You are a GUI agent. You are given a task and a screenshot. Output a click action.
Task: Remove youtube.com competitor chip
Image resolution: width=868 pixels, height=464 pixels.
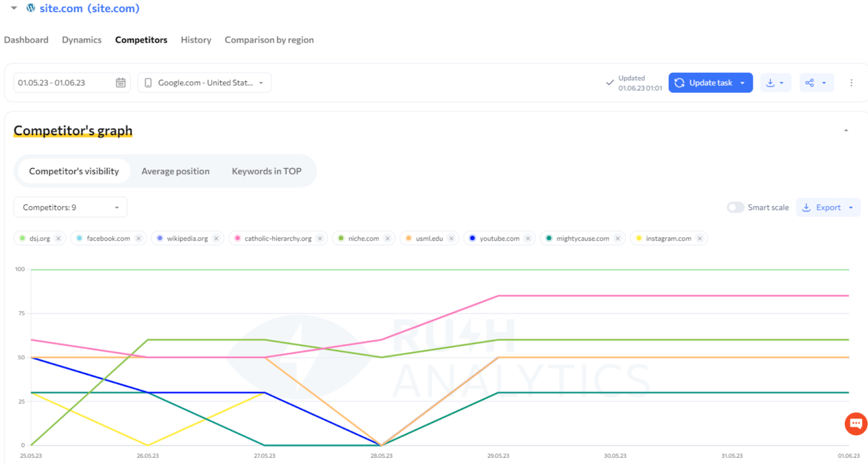click(x=528, y=238)
